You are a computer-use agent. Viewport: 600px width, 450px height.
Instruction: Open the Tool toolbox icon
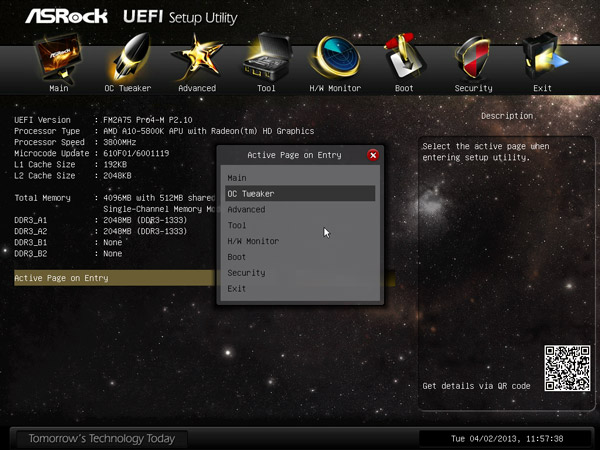(x=267, y=57)
